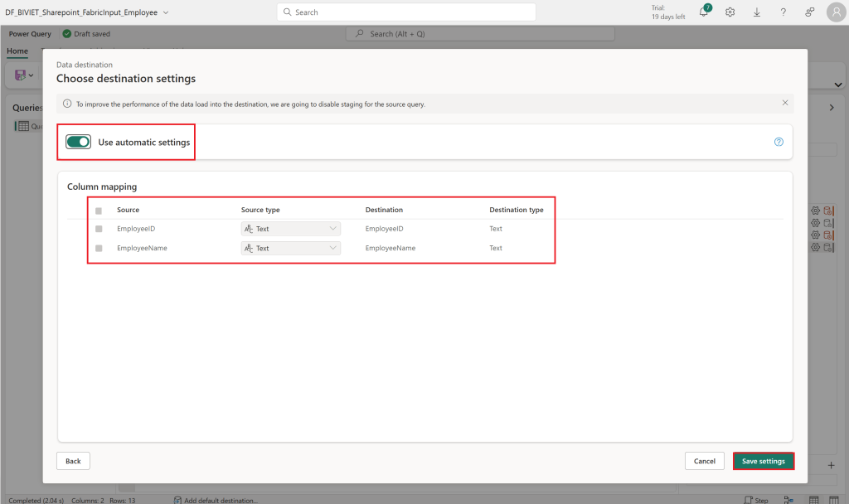Switch to the Home ribbon tab
This screenshot has height=504, width=849.
click(x=17, y=51)
